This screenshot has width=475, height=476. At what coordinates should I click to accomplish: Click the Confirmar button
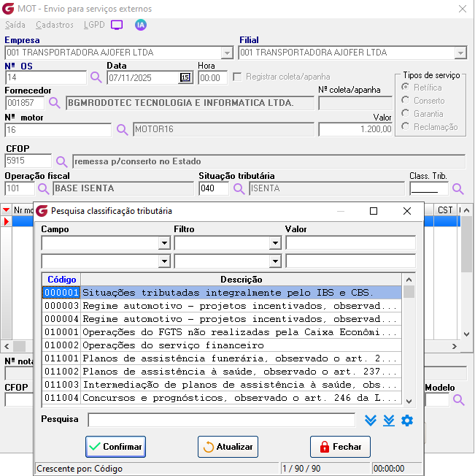[x=115, y=447]
